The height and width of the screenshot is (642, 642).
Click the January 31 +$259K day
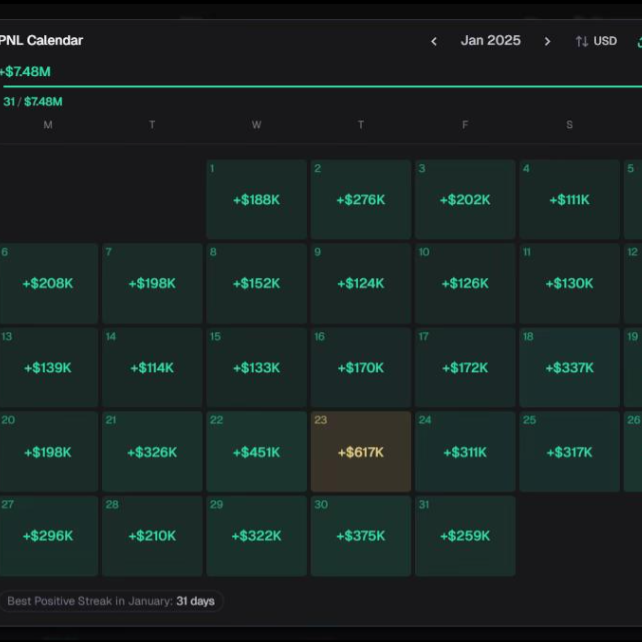click(x=465, y=535)
